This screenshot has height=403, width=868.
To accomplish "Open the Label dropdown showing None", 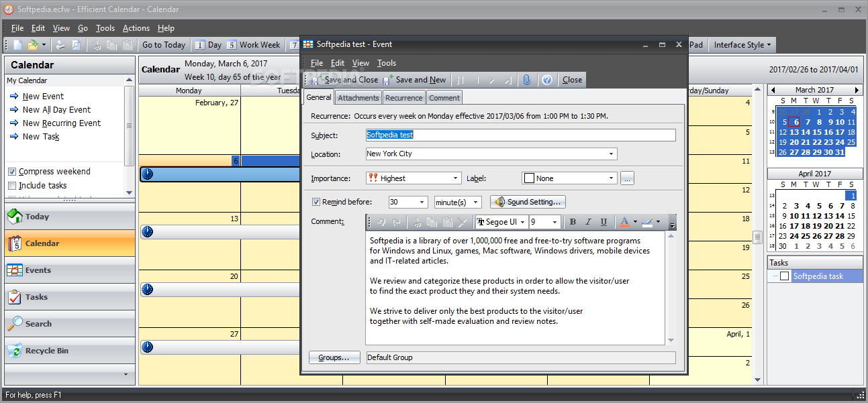I will pos(611,178).
